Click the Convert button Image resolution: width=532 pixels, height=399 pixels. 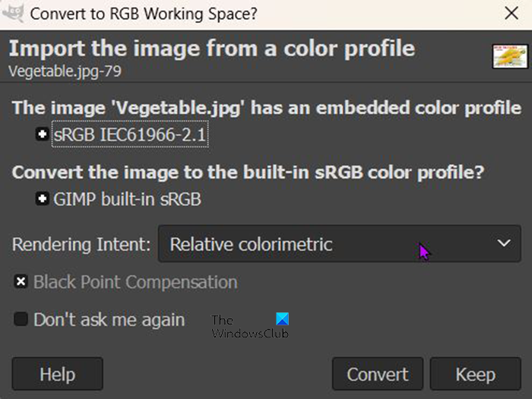pyautogui.click(x=378, y=374)
